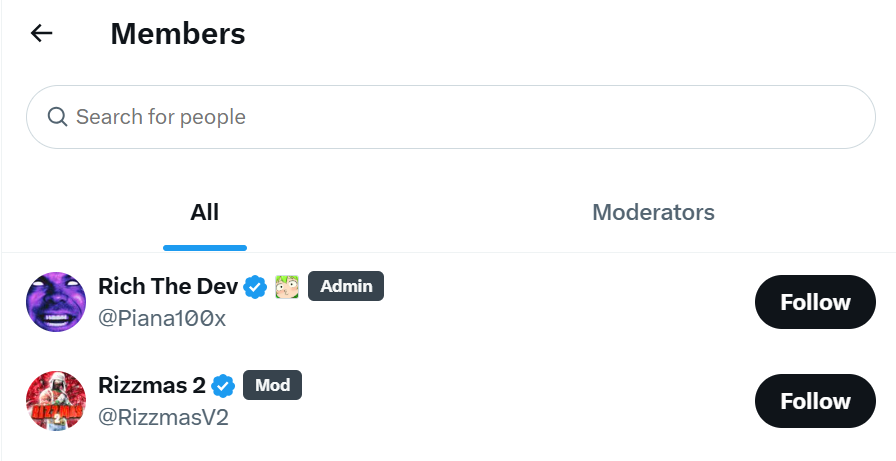896x461 pixels.
Task: Follow Rich The Dev
Action: pyautogui.click(x=815, y=302)
